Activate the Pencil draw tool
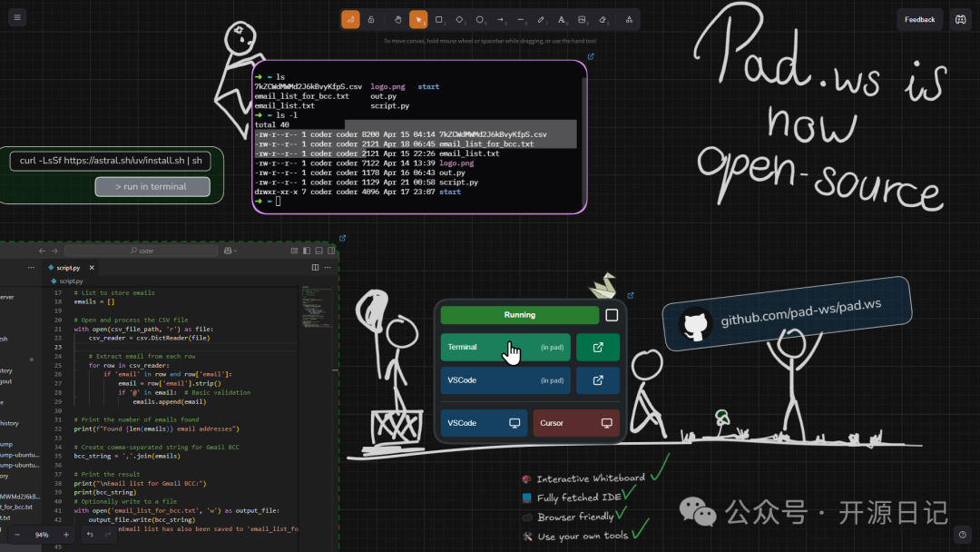This screenshot has width=980, height=552. 541,19
